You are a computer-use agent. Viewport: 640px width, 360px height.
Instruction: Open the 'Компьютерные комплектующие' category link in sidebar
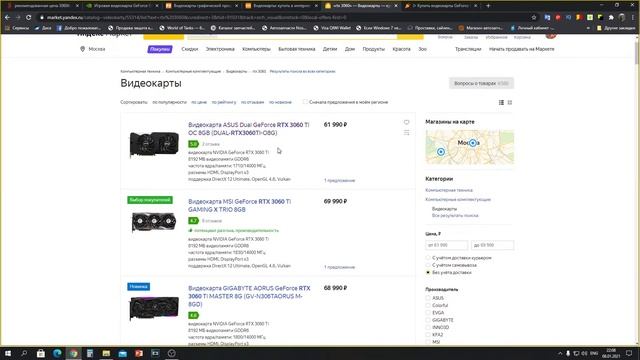[458, 200]
